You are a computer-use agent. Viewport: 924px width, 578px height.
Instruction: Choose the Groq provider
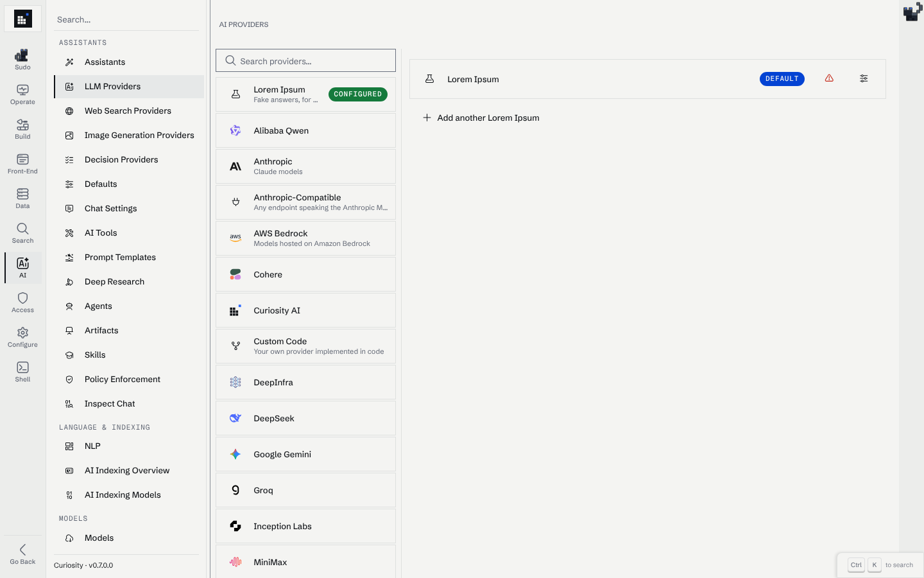click(x=305, y=490)
